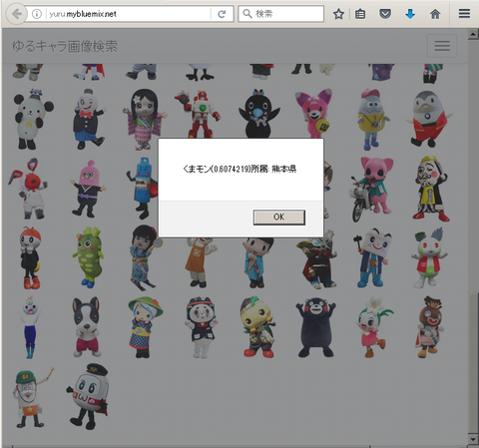The height and width of the screenshot is (448, 479).
Task: Select the girl with magnifying glass mascot
Action: click(x=145, y=257)
